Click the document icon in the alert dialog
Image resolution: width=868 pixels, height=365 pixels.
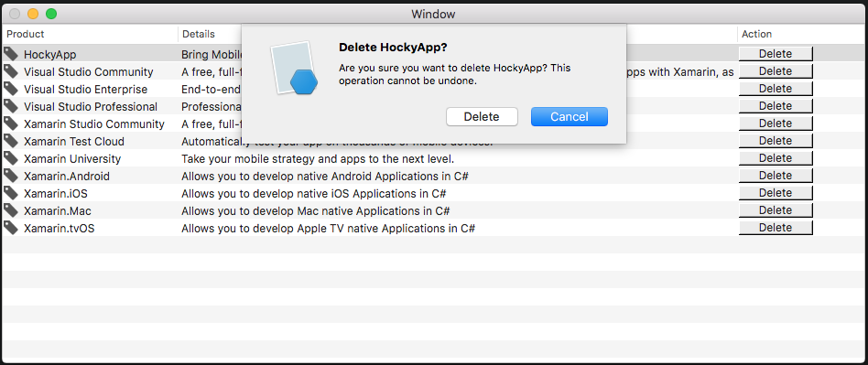point(294,68)
